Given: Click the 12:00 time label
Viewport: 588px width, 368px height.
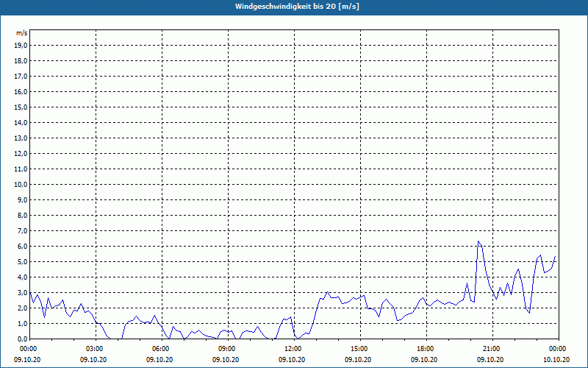Looking at the screenshot, I should pos(295,349).
